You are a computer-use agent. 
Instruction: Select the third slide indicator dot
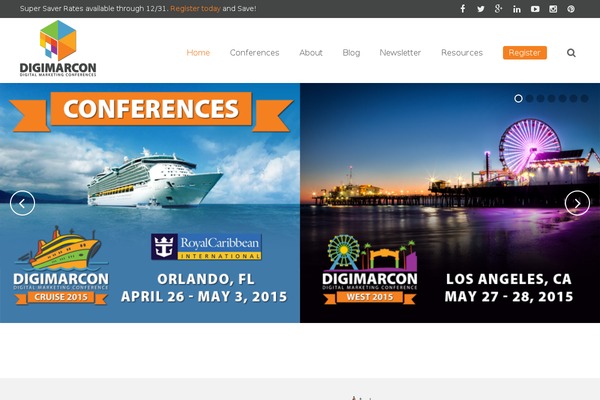pyautogui.click(x=540, y=99)
